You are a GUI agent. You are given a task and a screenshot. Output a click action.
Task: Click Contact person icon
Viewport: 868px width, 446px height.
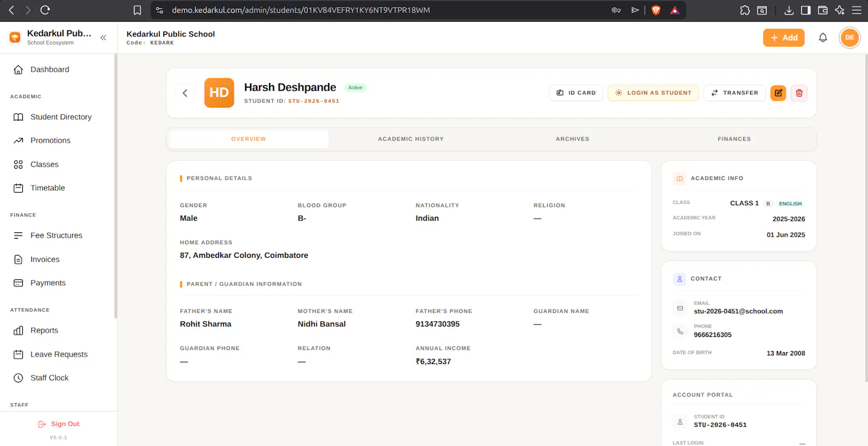pyautogui.click(x=680, y=279)
